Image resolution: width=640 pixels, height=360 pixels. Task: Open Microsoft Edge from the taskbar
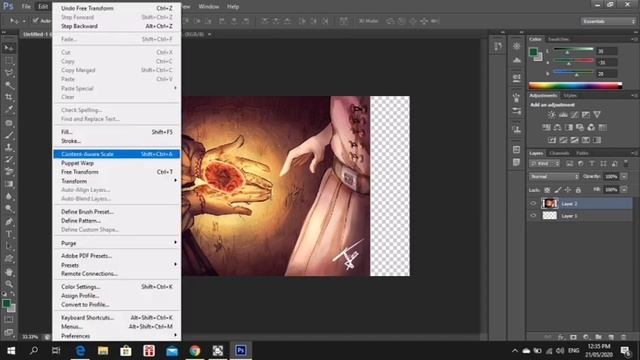click(80, 351)
